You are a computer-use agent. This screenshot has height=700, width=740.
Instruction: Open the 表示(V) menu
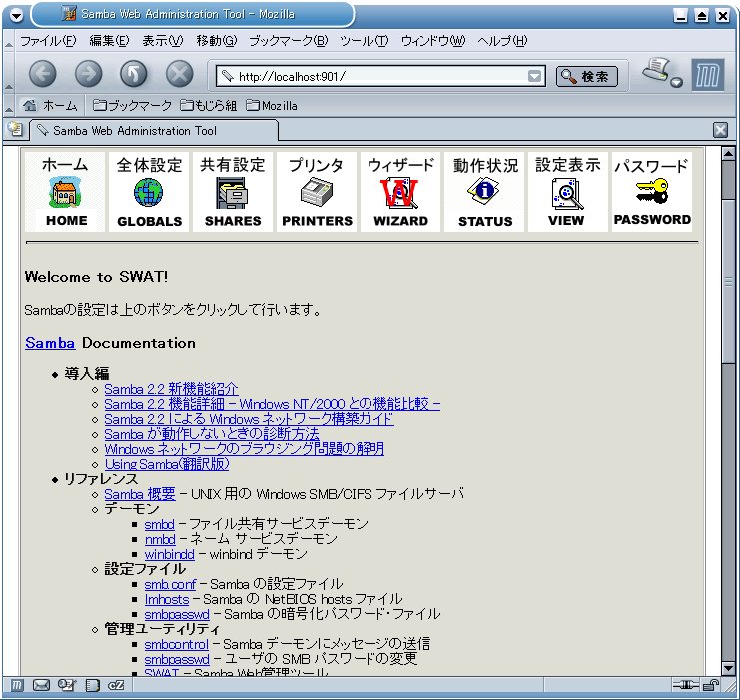(163, 41)
